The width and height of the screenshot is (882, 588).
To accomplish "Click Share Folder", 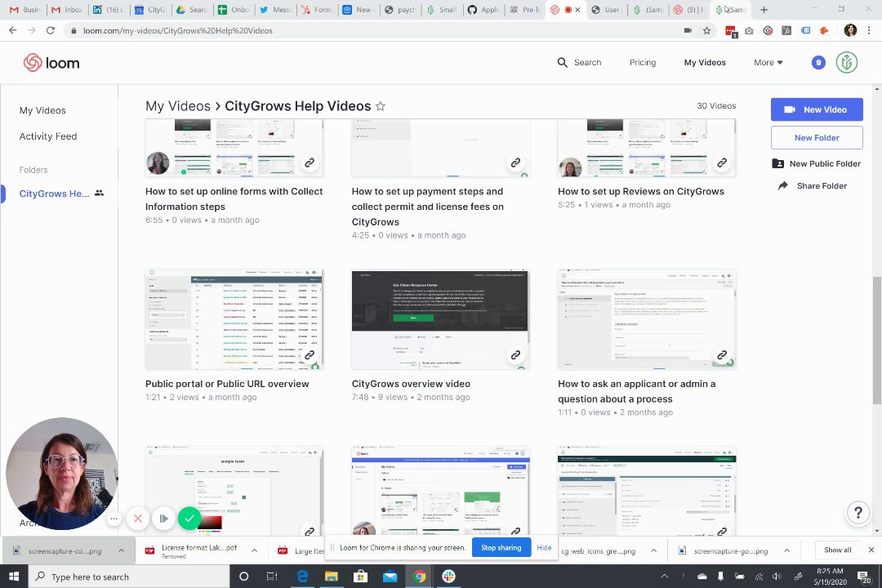I will coord(813,185).
